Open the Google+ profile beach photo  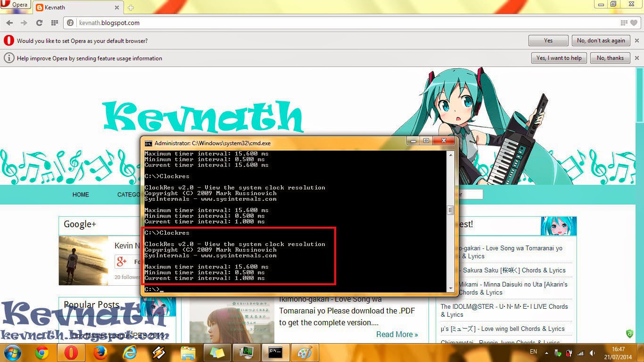point(83,261)
